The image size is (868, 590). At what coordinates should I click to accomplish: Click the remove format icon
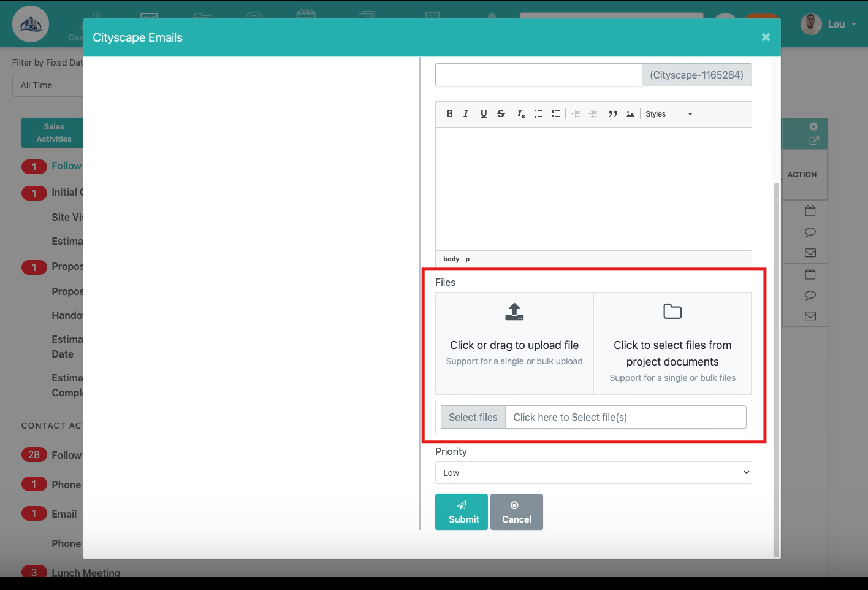click(x=520, y=113)
